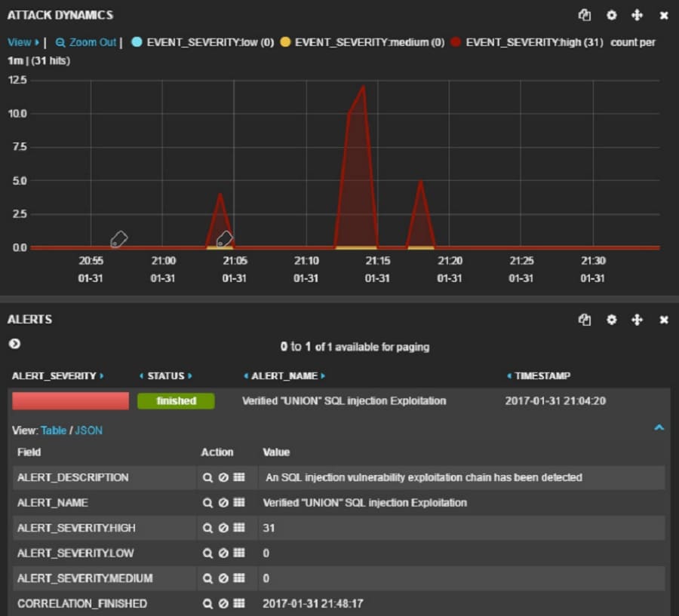The width and height of the screenshot is (679, 616).
Task: Toggle the column icon for ALERT_DESCRIPTION
Action: pos(239,477)
